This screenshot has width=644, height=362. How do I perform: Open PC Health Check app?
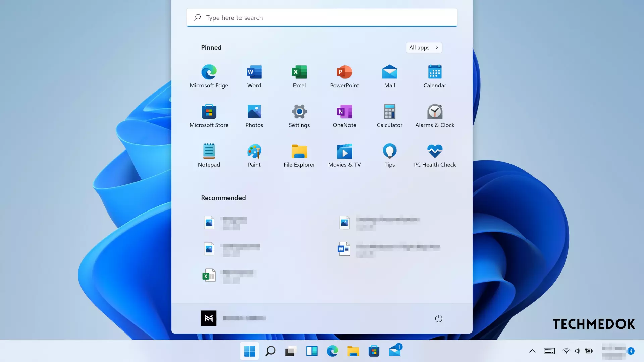point(435,156)
